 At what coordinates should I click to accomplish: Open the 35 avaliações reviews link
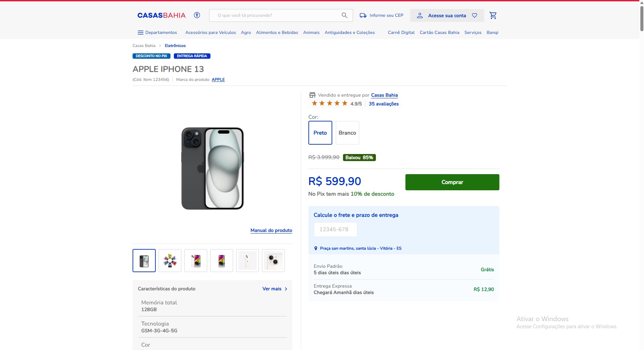(384, 104)
